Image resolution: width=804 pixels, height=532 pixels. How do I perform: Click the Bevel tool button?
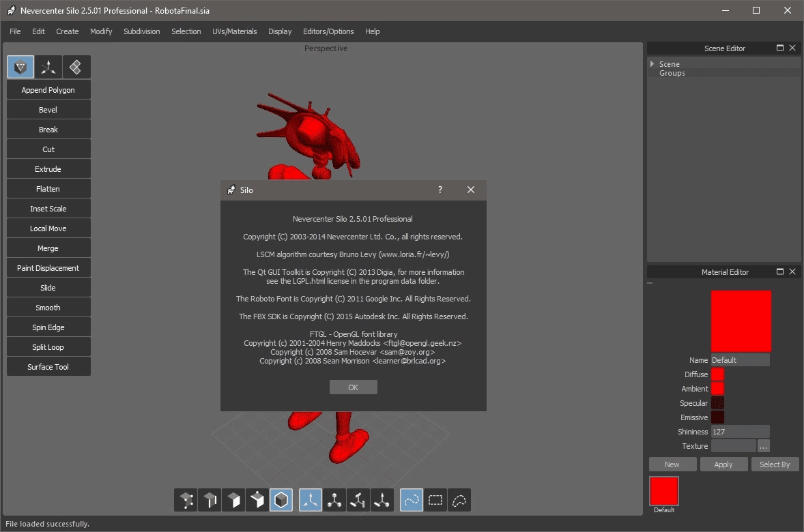pyautogui.click(x=48, y=110)
